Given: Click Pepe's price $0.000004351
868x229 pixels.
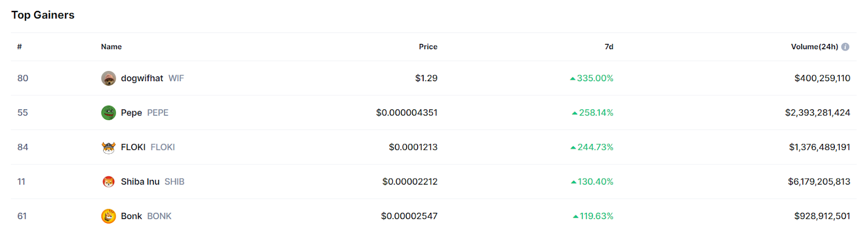Looking at the screenshot, I should point(407,113).
